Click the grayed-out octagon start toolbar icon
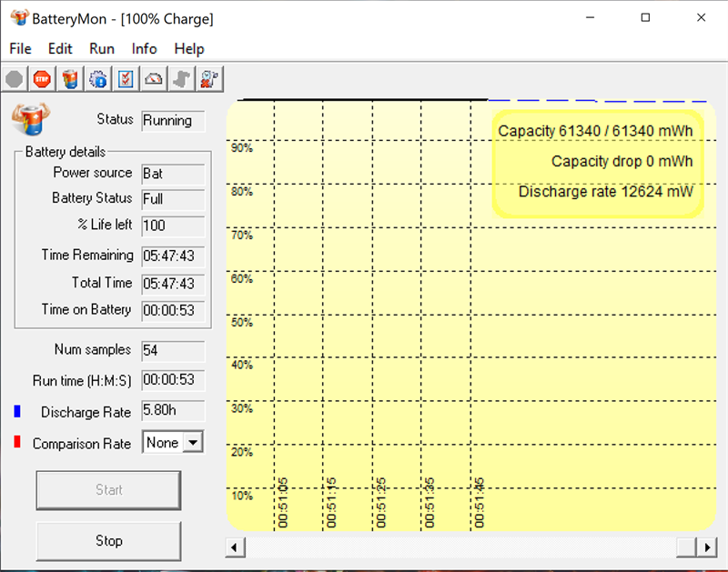 [x=15, y=79]
